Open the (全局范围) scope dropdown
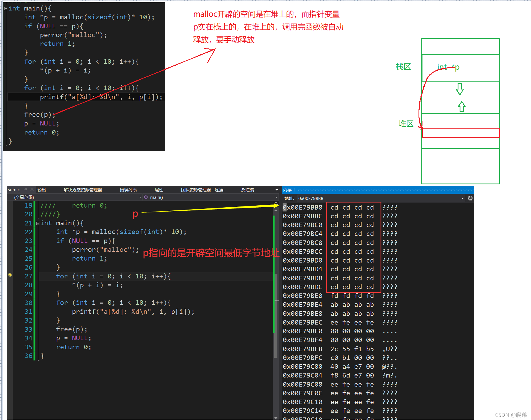 (140, 197)
